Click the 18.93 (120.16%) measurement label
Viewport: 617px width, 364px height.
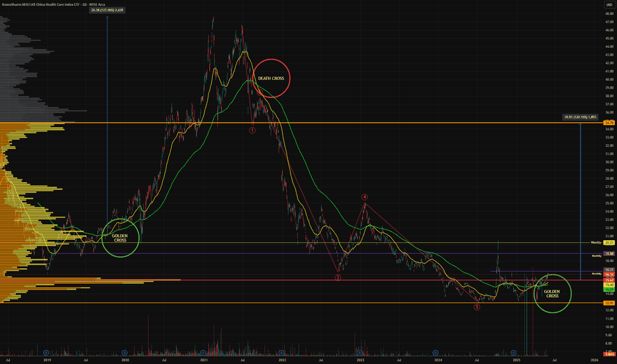[x=581, y=117]
